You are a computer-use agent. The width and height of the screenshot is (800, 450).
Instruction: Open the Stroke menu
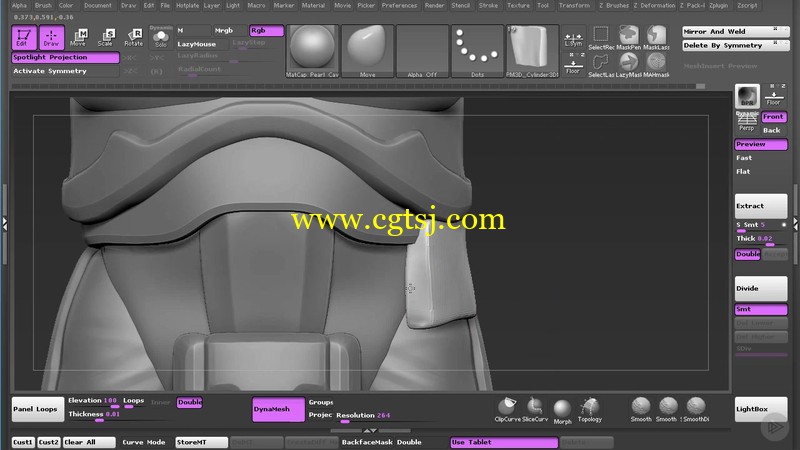(x=488, y=6)
